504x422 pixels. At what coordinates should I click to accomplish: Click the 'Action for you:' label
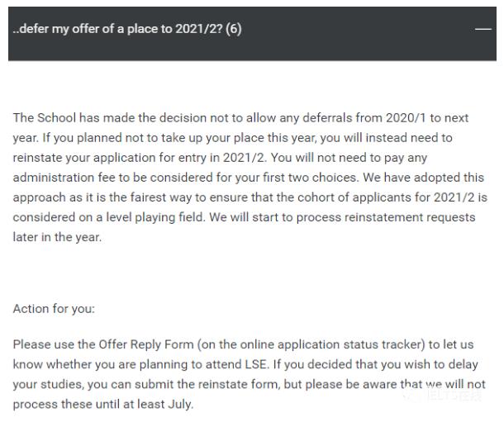click(x=54, y=309)
